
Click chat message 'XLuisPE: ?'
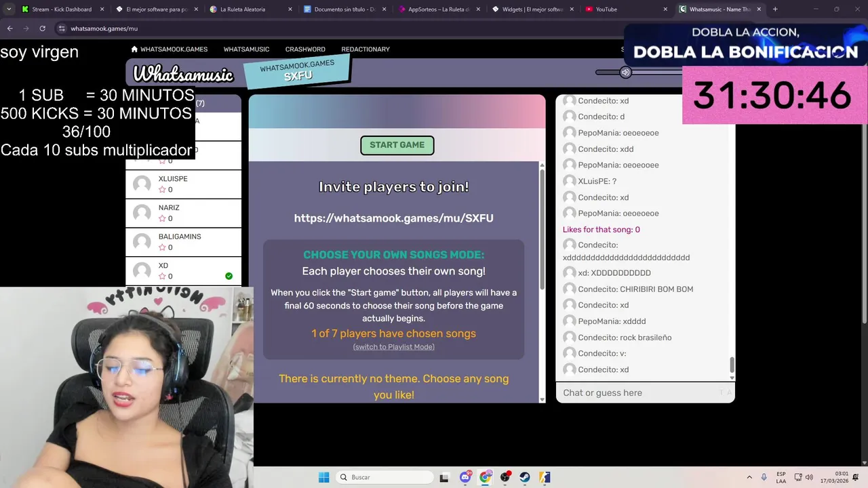point(597,182)
